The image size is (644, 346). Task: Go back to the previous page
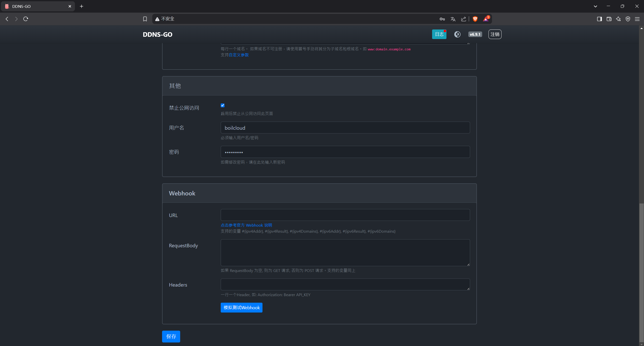tap(7, 19)
